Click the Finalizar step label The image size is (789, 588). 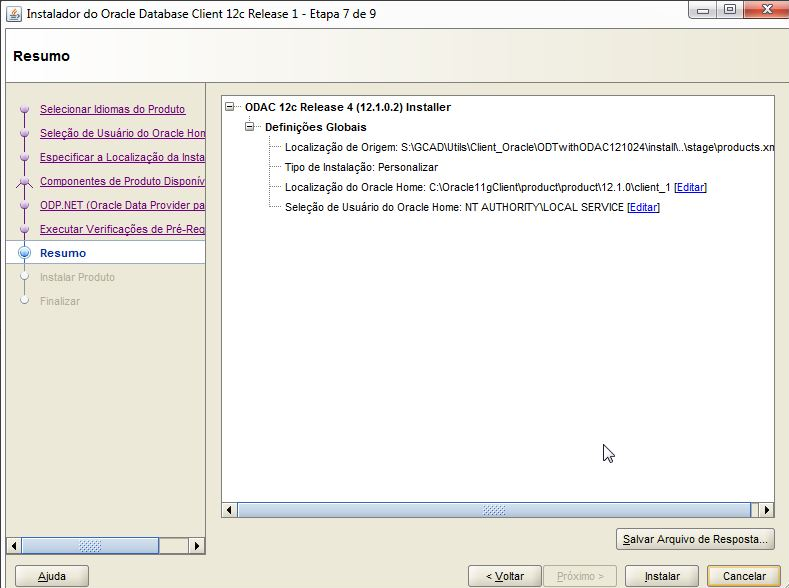(x=60, y=301)
